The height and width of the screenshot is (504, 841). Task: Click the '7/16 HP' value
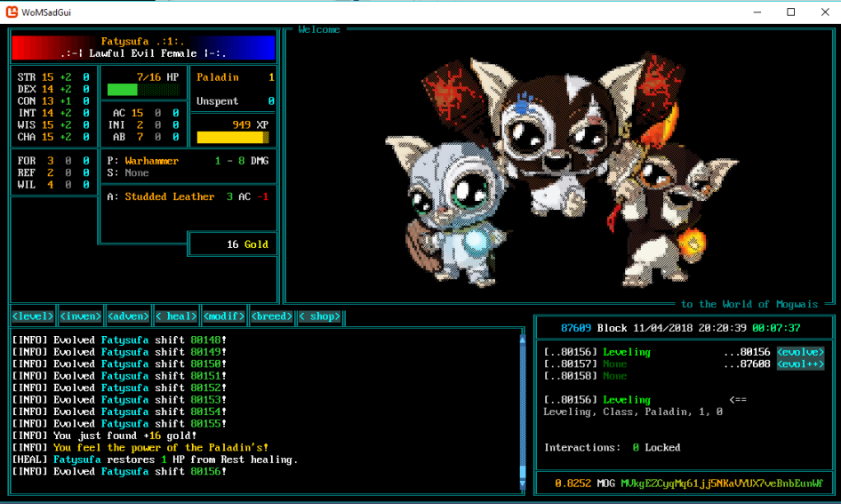point(157,77)
